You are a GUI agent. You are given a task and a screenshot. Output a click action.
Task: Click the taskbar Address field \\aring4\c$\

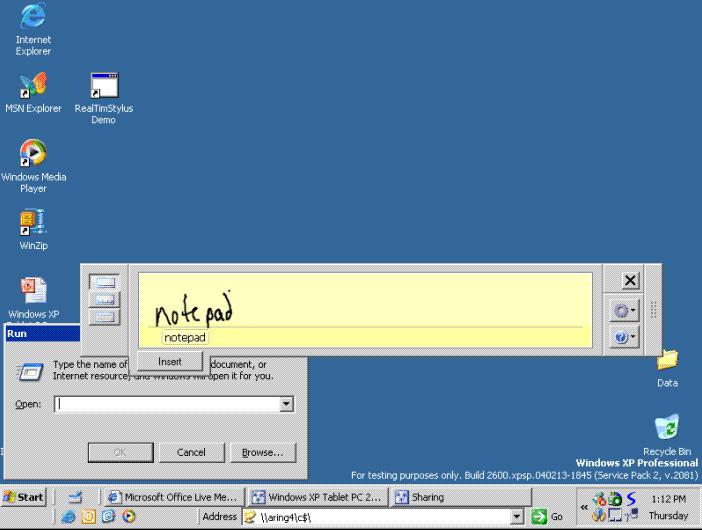pos(377,517)
